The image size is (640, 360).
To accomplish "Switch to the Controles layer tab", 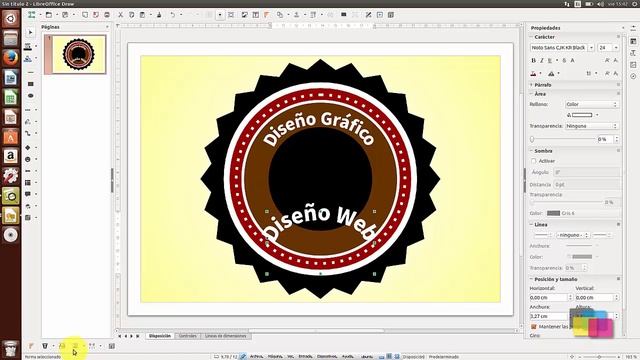I will (188, 336).
